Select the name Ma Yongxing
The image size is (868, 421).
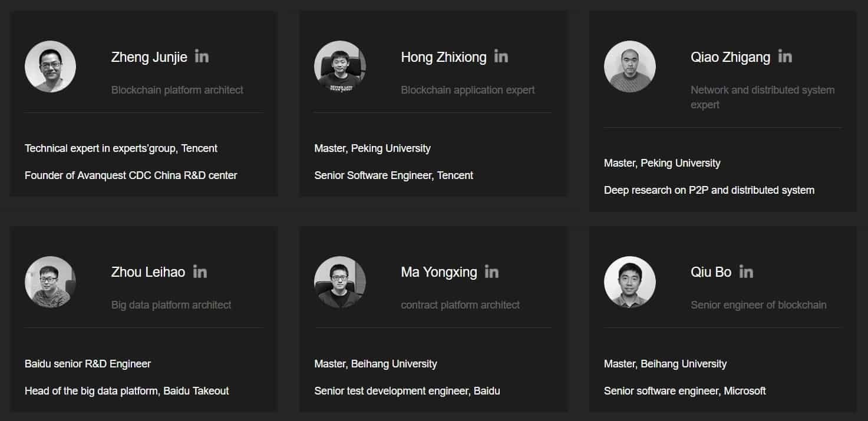tap(439, 272)
